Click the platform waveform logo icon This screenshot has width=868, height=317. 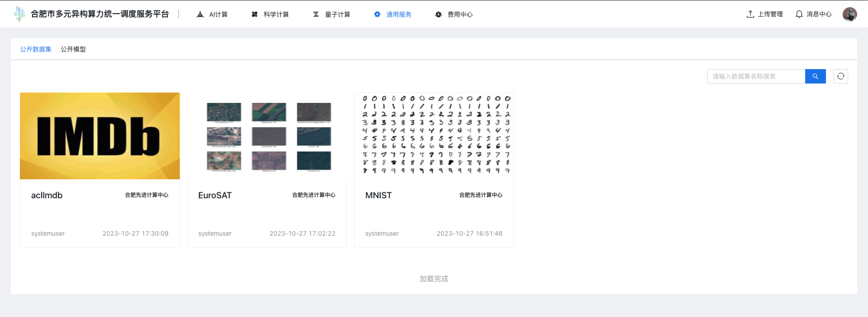tap(19, 14)
